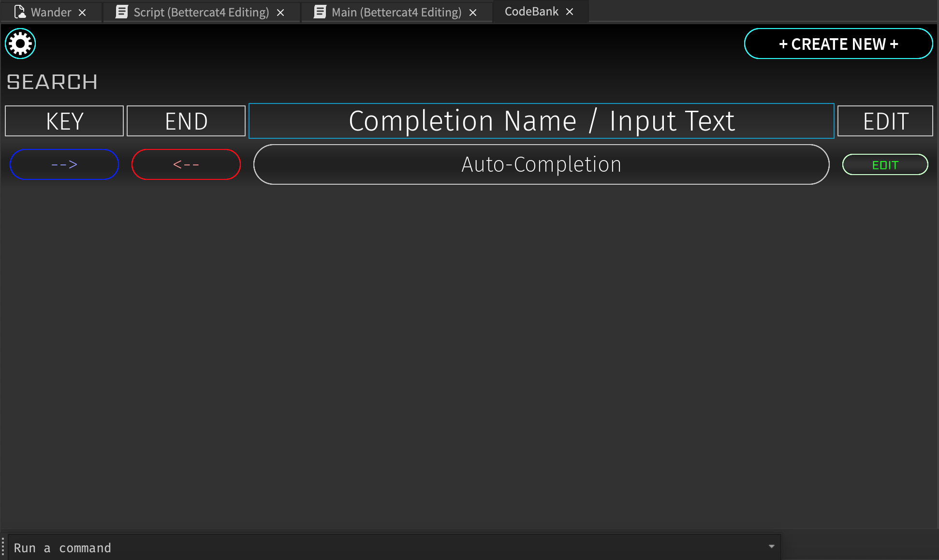The width and height of the screenshot is (939, 560).
Task: Select the red <-- back arrow
Action: pos(186,164)
